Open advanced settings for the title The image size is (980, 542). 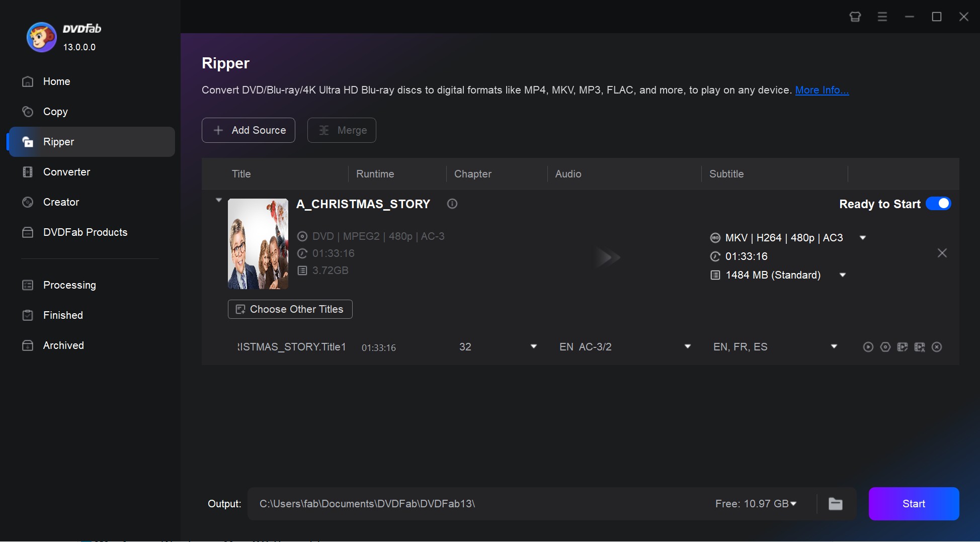click(x=885, y=347)
